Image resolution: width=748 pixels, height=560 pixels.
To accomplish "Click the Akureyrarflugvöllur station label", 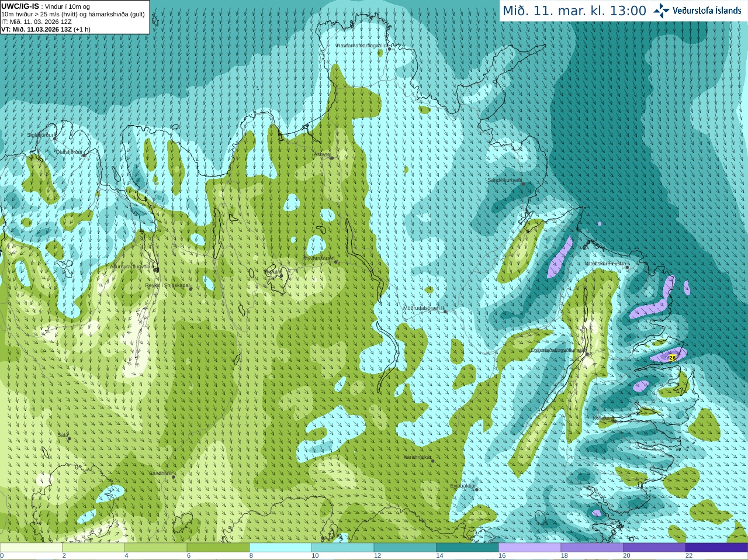I will click(131, 267).
